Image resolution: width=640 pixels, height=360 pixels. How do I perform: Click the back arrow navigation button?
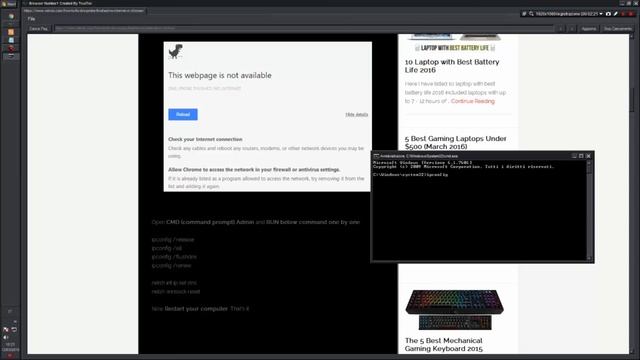[x=560, y=29]
